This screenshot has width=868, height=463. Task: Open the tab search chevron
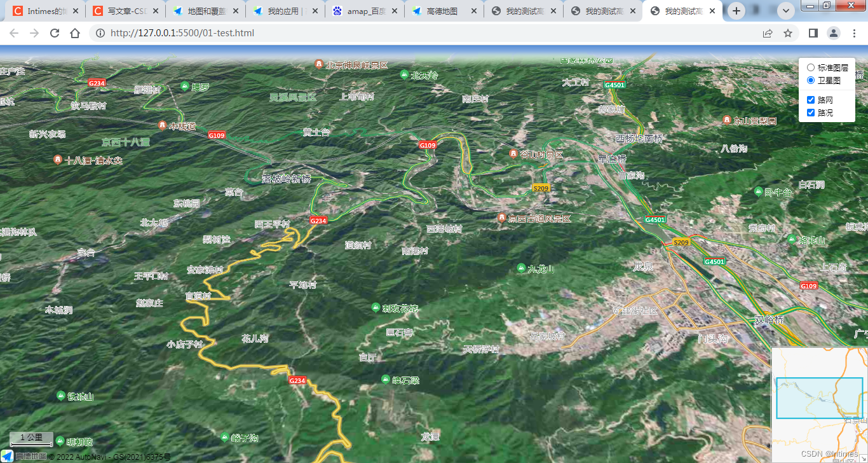pos(786,11)
